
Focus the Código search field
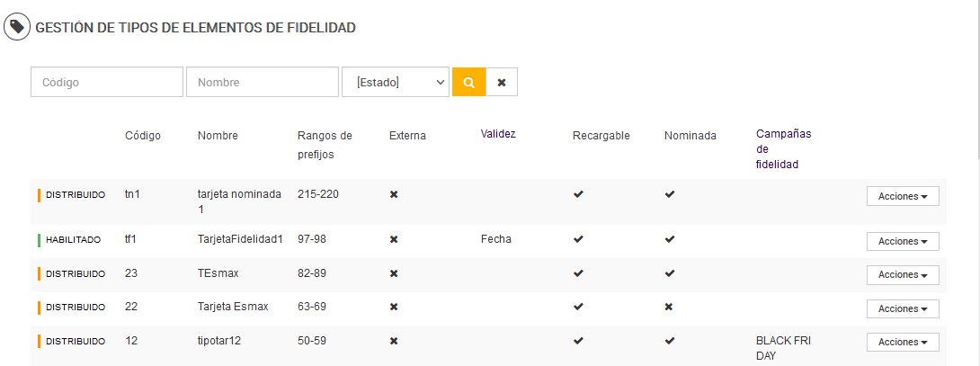pos(107,82)
